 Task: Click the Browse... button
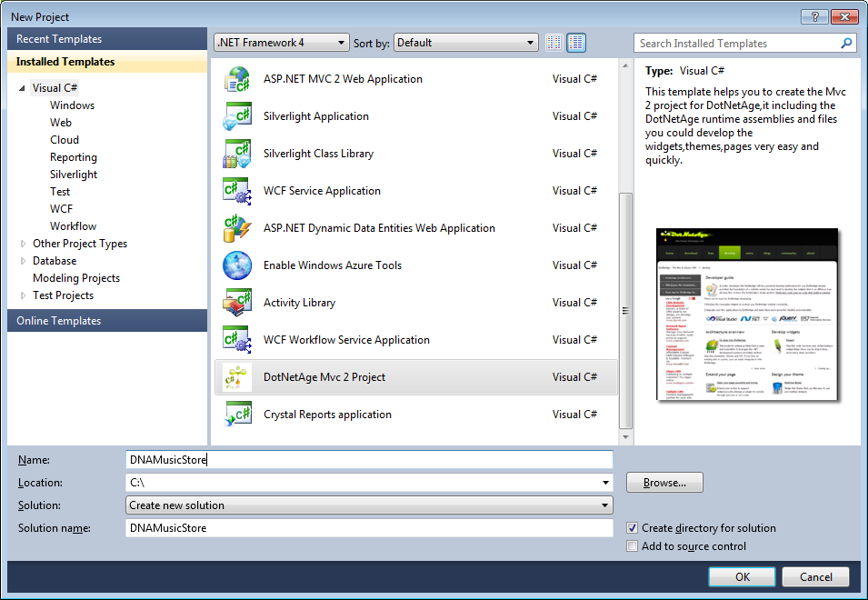tap(664, 483)
